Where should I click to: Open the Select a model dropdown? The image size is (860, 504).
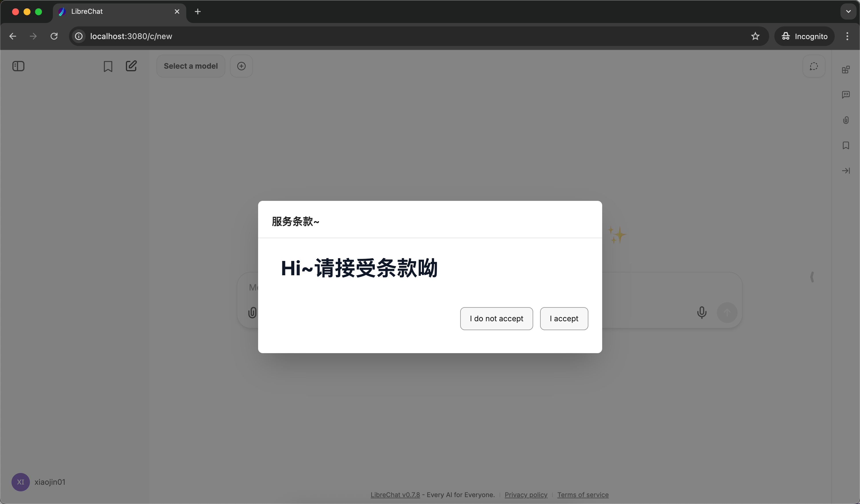[x=191, y=66]
